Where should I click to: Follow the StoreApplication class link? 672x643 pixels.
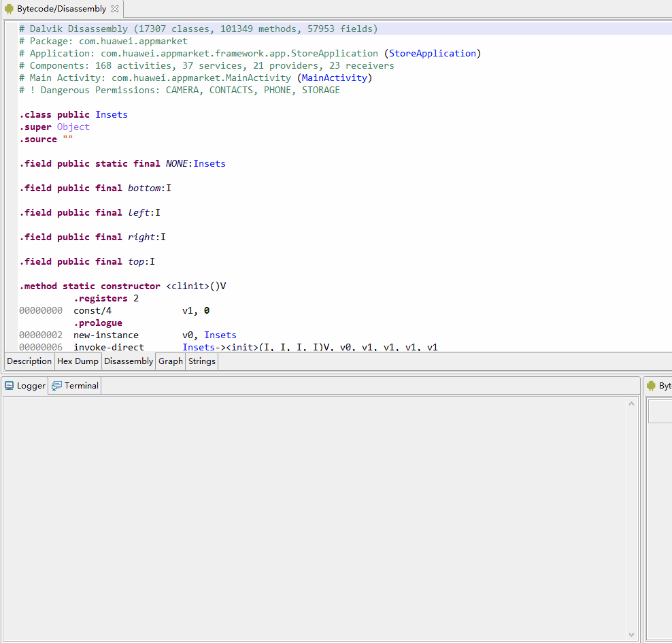(432, 53)
